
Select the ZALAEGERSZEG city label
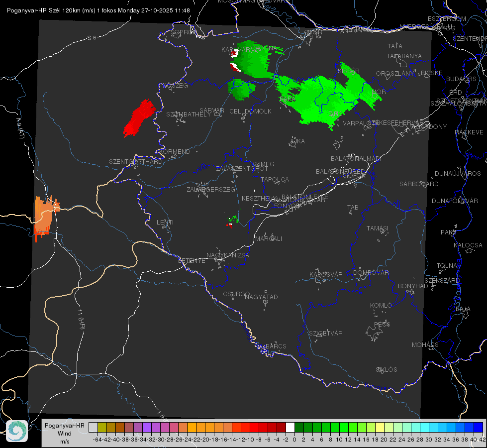[211, 189]
